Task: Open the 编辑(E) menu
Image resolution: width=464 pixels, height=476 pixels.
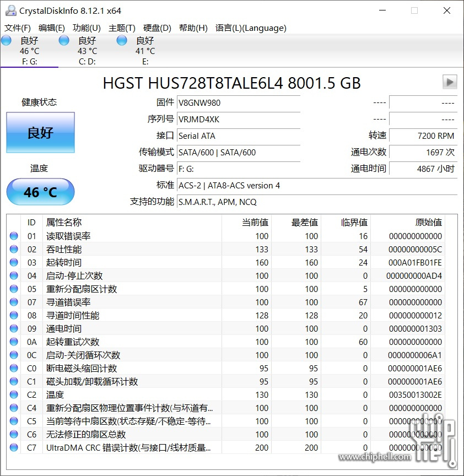Action: pos(52,28)
